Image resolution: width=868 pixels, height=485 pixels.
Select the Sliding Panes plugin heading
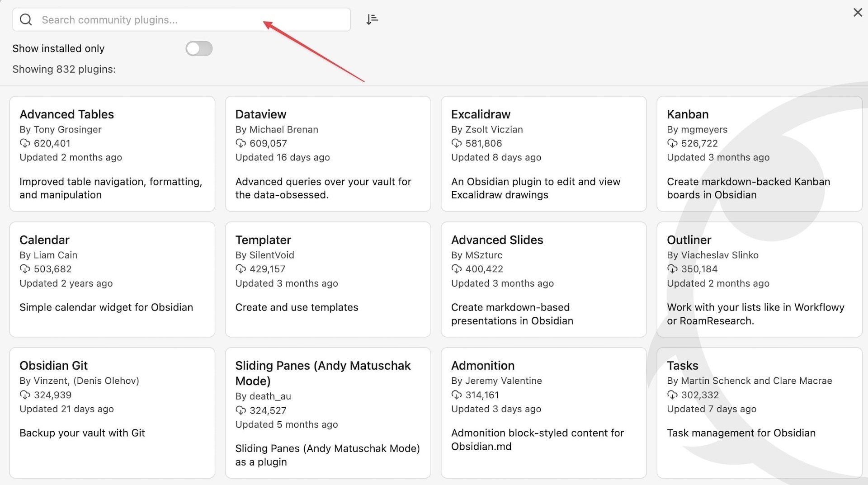point(322,373)
